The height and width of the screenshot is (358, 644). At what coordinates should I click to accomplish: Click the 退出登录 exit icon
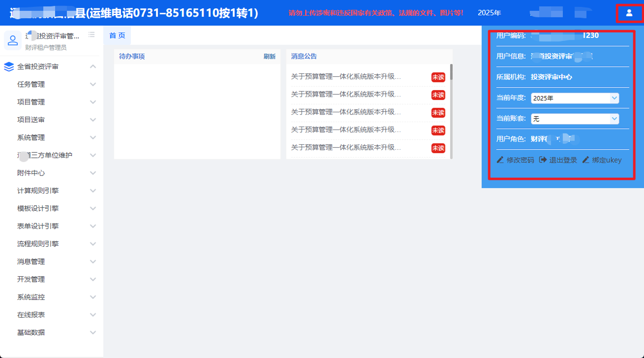[x=543, y=160]
